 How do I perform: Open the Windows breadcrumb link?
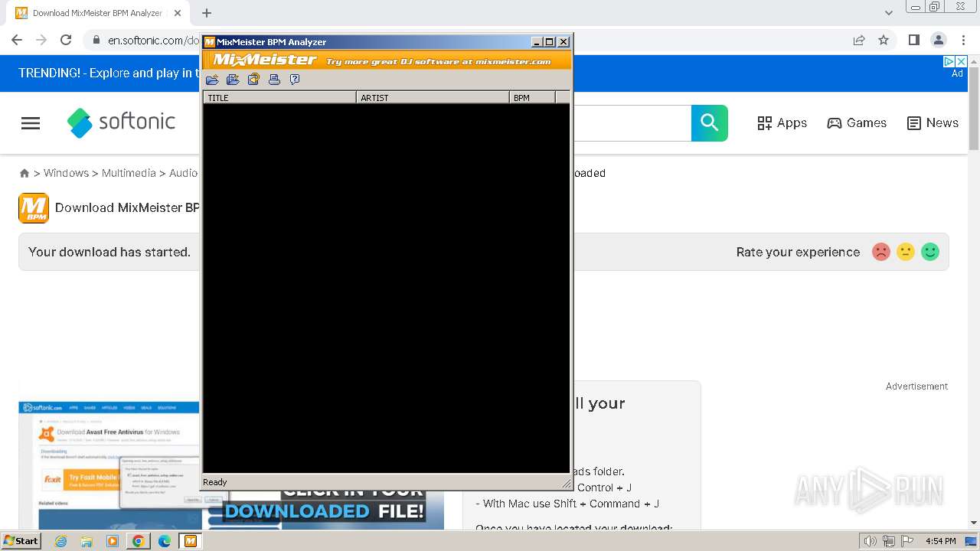pos(66,173)
